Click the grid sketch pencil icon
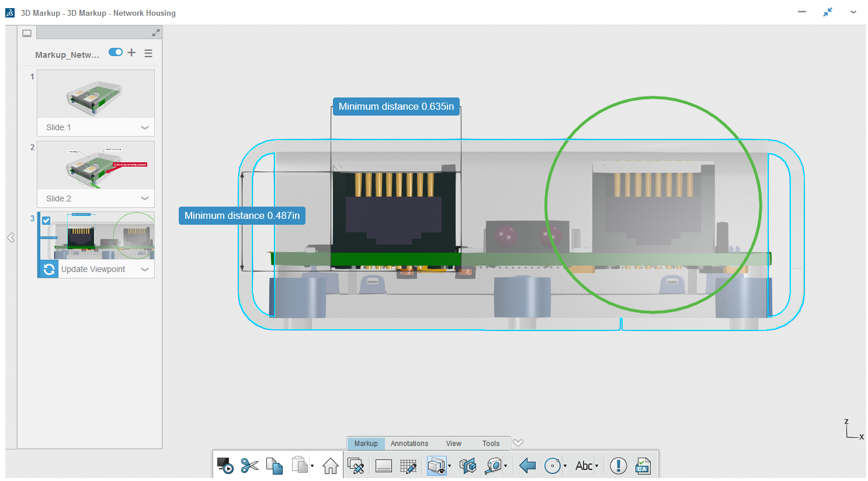868x481 pixels. (x=408, y=465)
